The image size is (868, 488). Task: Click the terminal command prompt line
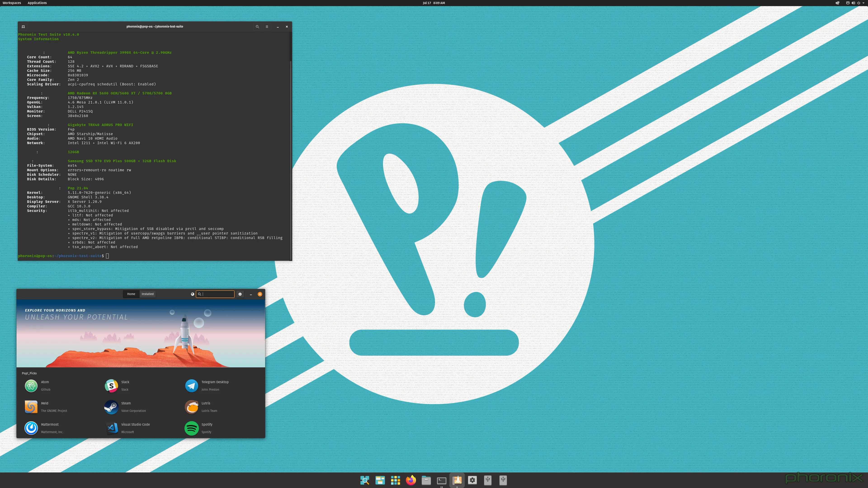pos(63,256)
